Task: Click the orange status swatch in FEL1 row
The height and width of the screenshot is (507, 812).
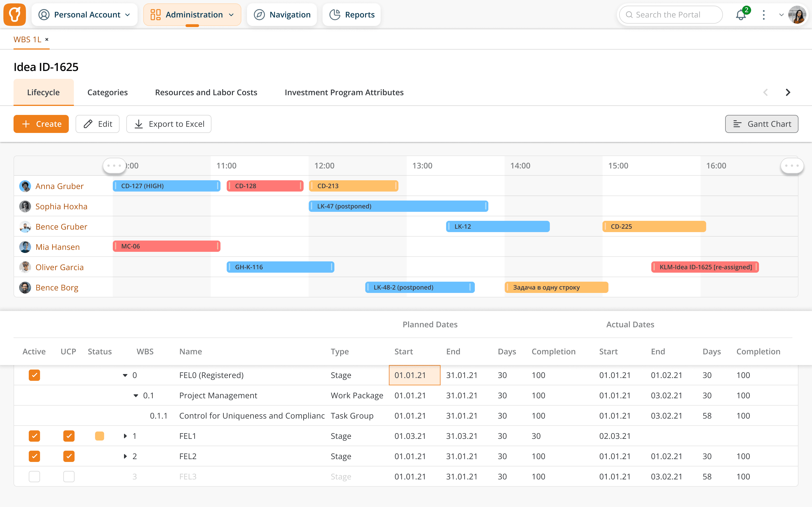Action: pyautogui.click(x=99, y=436)
